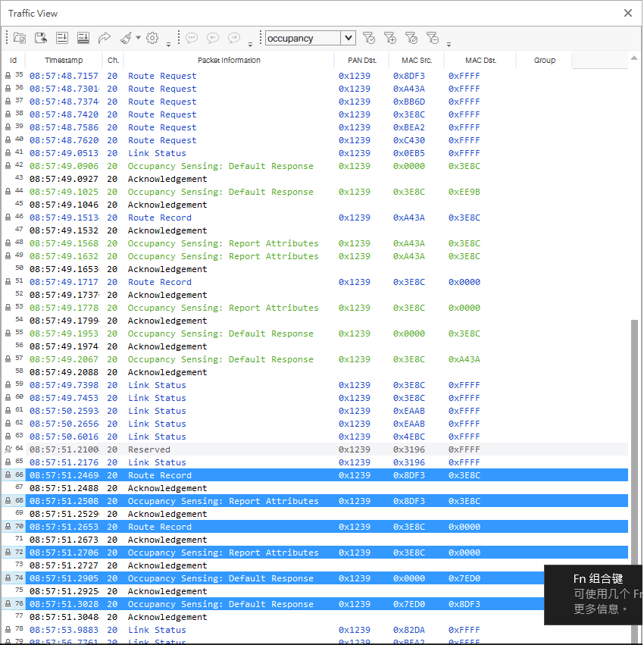Click MAC Src. column header
Viewport: 644px width, 645px height.
pyautogui.click(x=417, y=60)
